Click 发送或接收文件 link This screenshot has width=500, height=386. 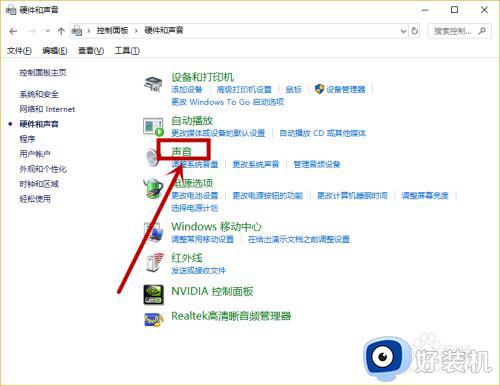pyautogui.click(x=198, y=270)
